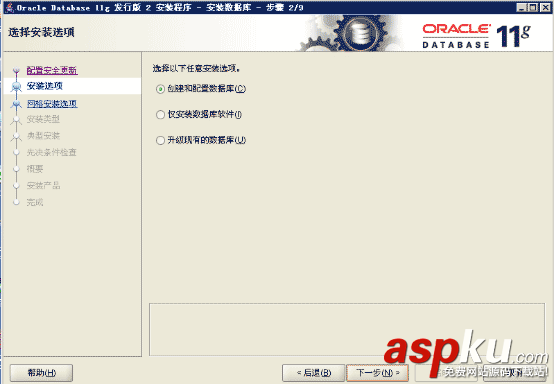Open the 网格安装选项 step link
The height and width of the screenshot is (384, 554).
(52, 104)
